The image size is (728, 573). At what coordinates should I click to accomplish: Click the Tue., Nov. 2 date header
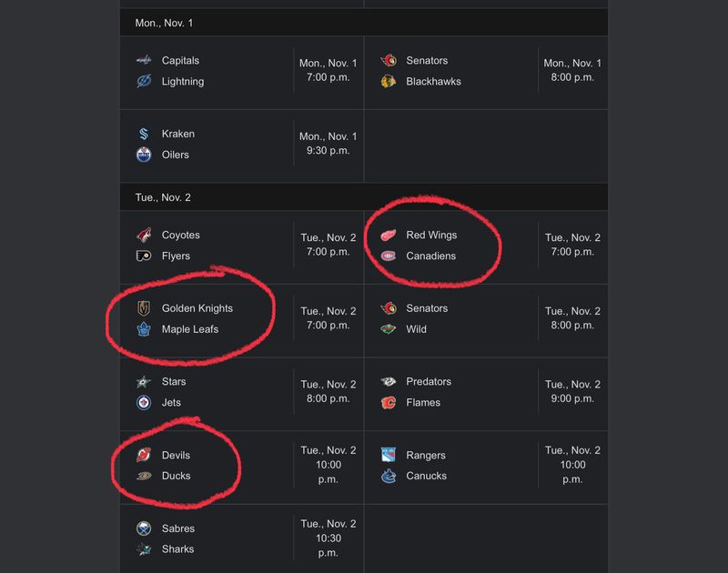click(163, 197)
